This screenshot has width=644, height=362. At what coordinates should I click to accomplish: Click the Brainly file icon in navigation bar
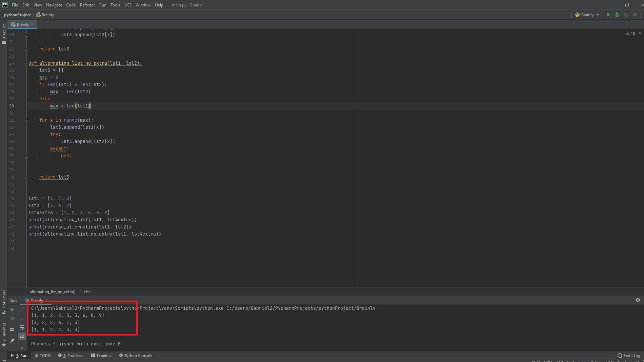[x=38, y=15]
